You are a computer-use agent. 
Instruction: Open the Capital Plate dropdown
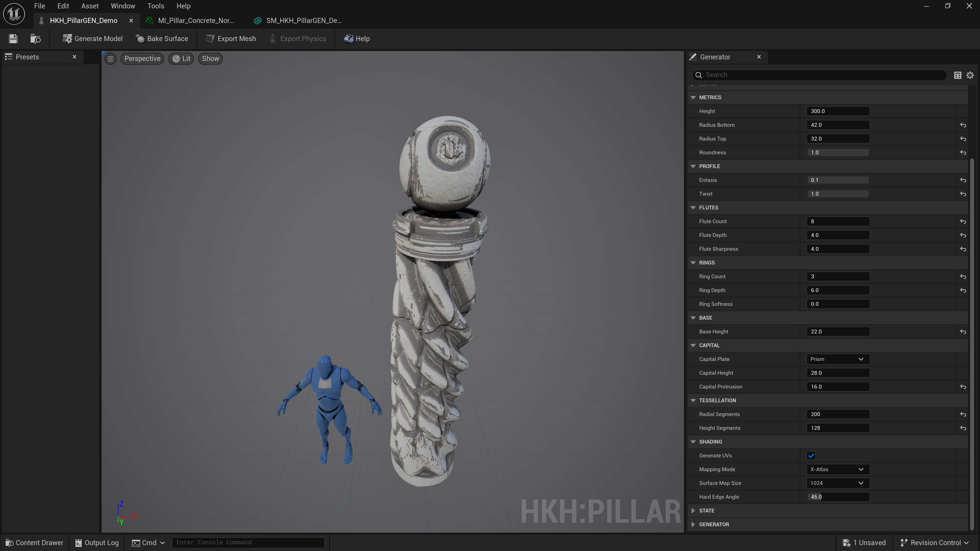point(837,359)
